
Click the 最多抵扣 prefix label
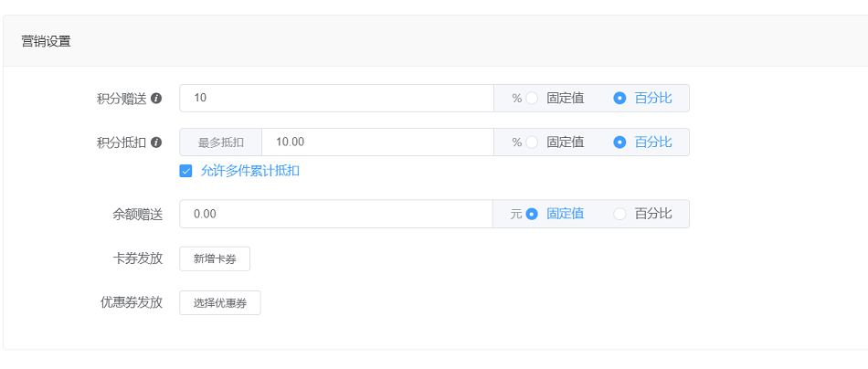(x=221, y=142)
